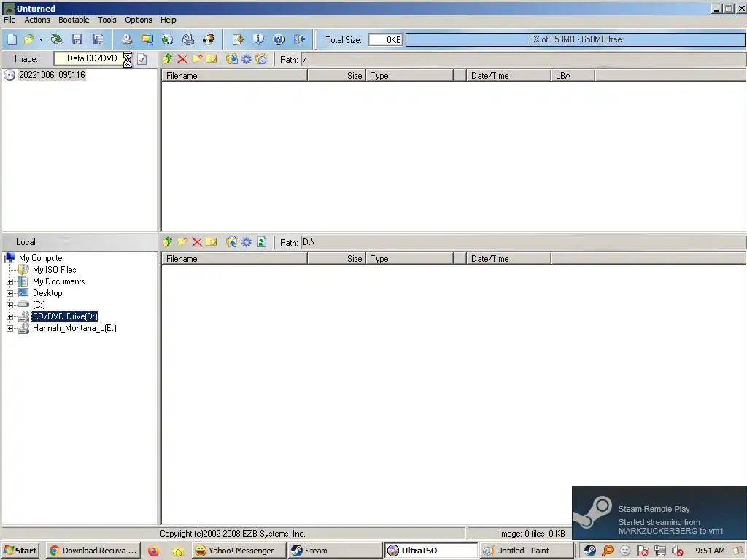Open the File menu
Viewport: 747px width, 560px height.
click(x=9, y=20)
